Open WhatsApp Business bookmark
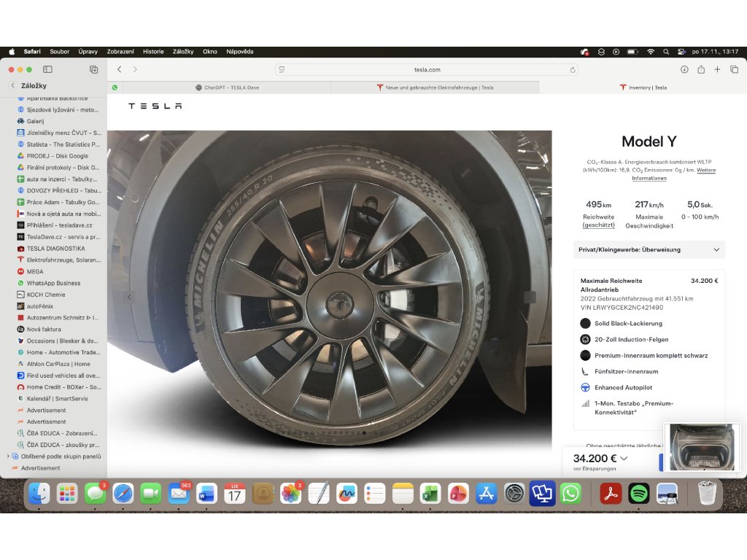 pyautogui.click(x=53, y=283)
